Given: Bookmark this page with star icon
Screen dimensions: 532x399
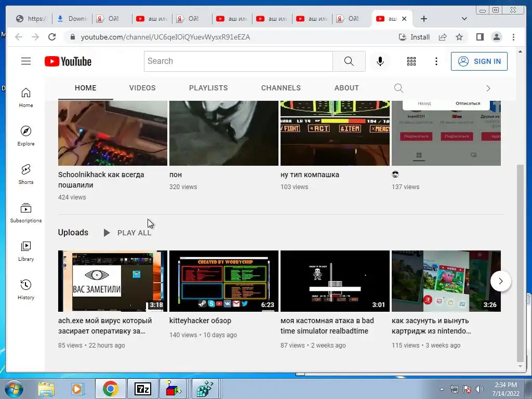Looking at the screenshot, I should (x=459, y=37).
